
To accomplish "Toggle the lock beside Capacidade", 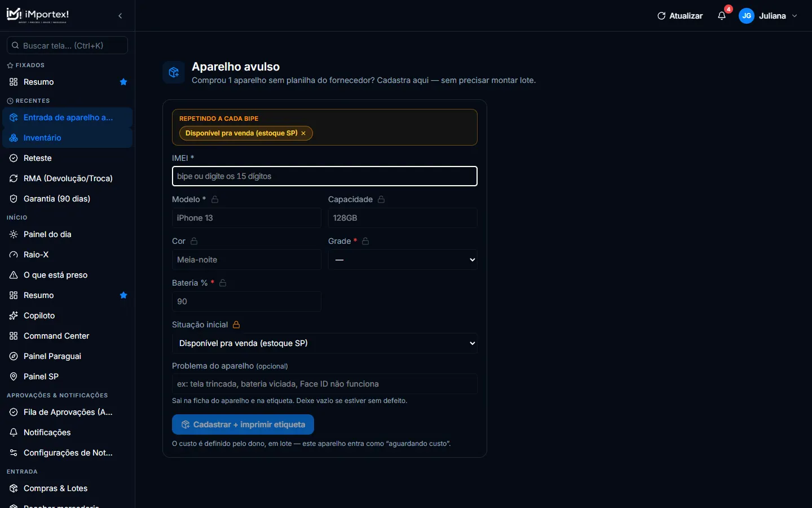I will (381, 199).
